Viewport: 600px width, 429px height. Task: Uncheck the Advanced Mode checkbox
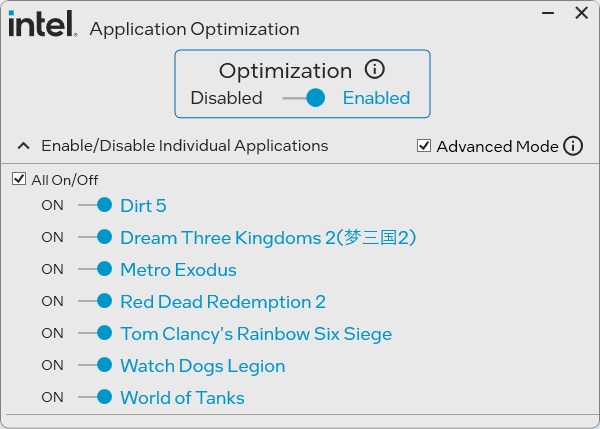(425, 146)
